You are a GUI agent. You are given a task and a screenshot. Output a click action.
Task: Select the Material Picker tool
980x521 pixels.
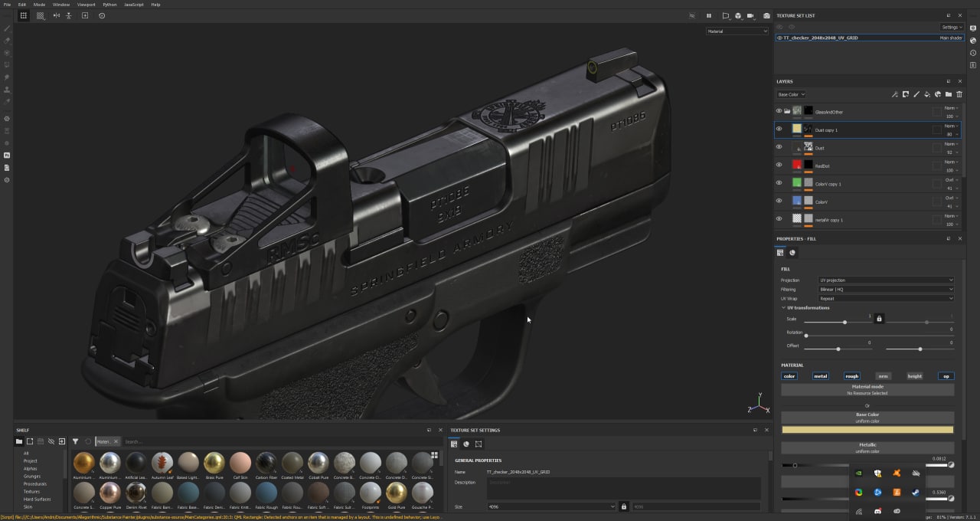(x=7, y=102)
